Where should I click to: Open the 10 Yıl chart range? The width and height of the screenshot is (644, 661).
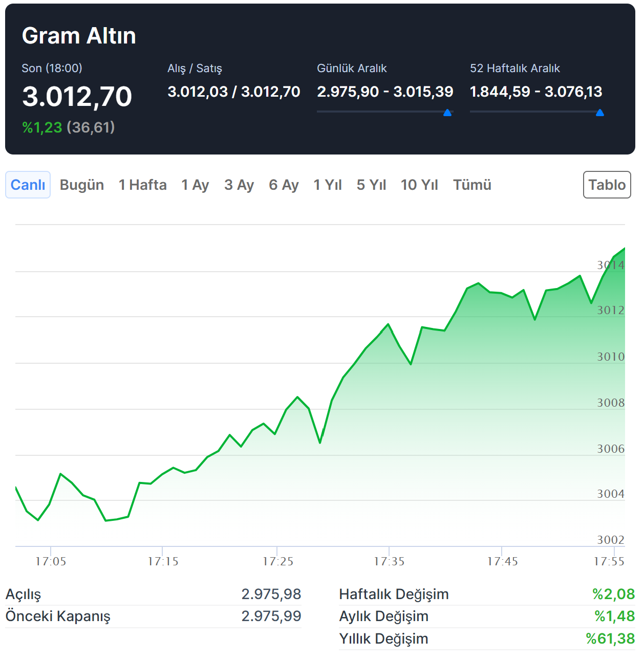[419, 185]
